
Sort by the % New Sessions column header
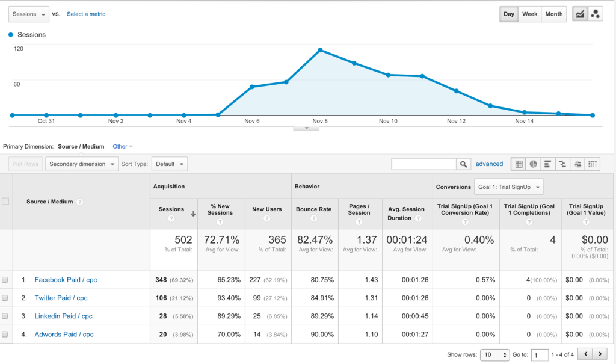click(x=220, y=209)
